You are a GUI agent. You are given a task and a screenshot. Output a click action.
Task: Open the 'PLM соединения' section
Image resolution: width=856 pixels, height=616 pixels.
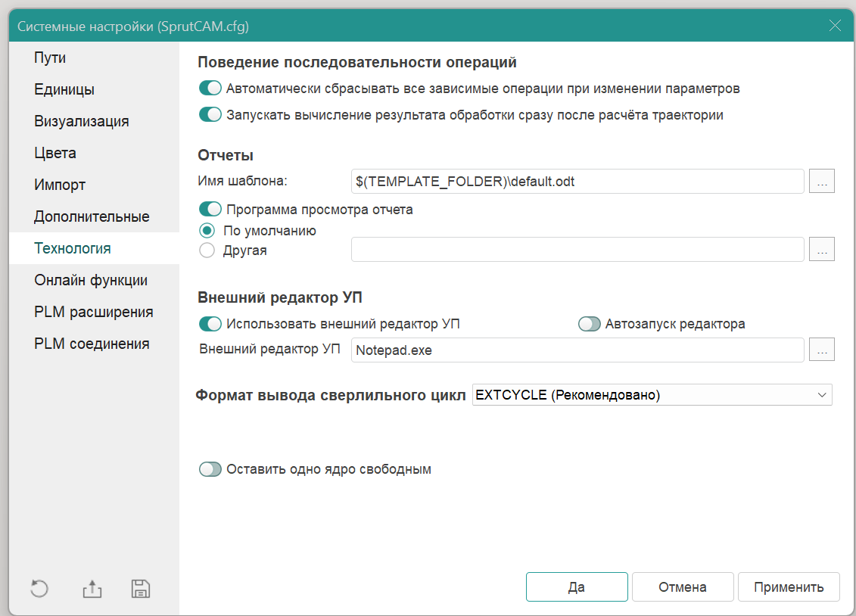[92, 344]
